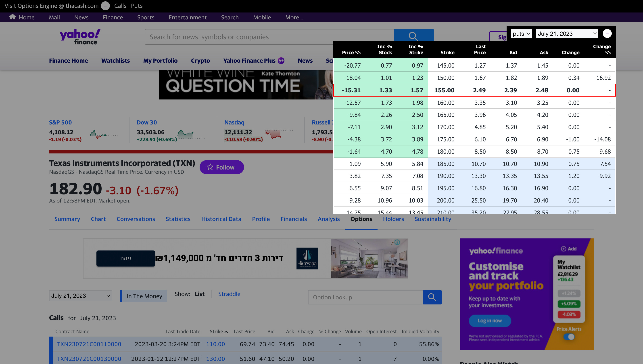Open the July 21, 2023 page date dropdown
The image size is (643, 364).
[x=81, y=296]
